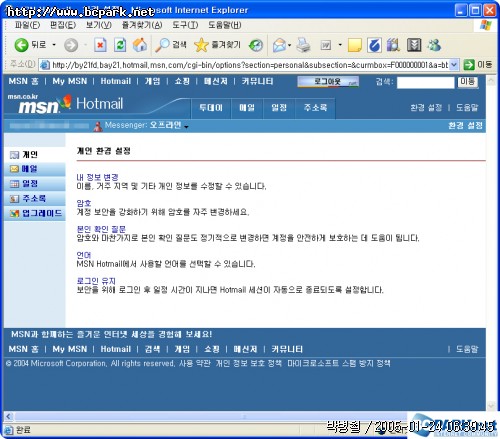
Task: Click footer 사용 약관 link
Action: click(195, 363)
